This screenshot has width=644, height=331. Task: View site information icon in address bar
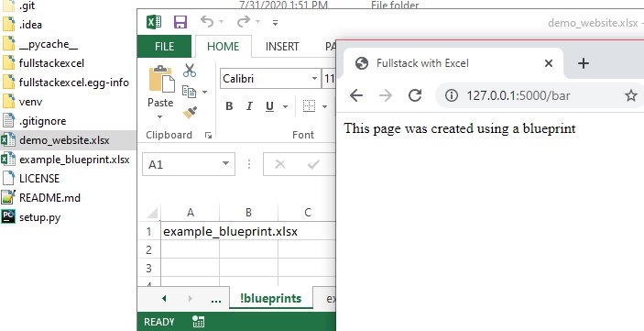tap(452, 95)
